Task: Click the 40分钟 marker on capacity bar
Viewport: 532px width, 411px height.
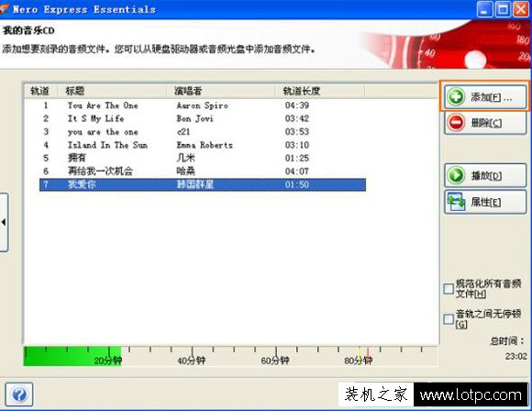Action: pyautogui.click(x=192, y=361)
